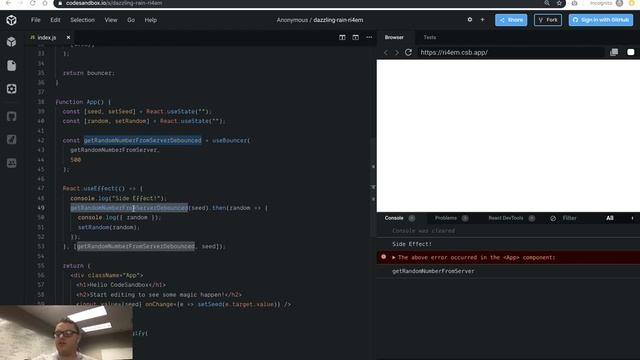Click the CodeSandbox logo icon
This screenshot has height=360, width=640.
coord(11,20)
